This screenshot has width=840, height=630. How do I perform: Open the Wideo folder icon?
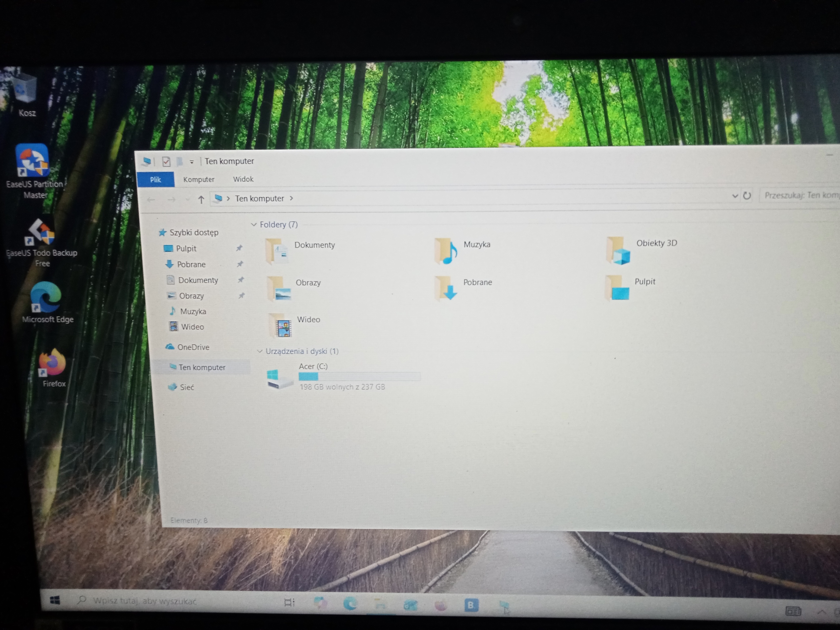(280, 326)
